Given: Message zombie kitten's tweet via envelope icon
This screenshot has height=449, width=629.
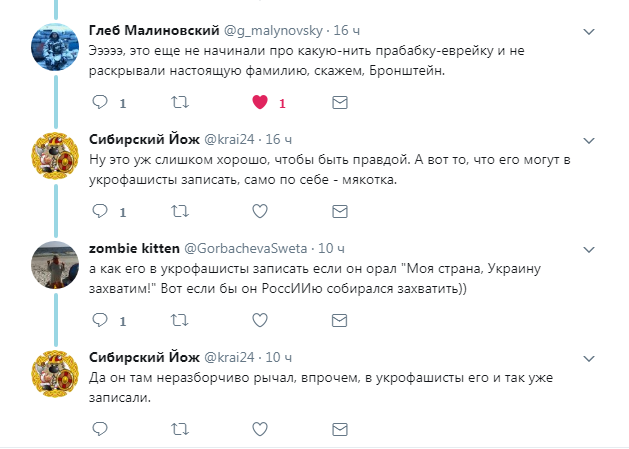Looking at the screenshot, I should click(x=340, y=320).
